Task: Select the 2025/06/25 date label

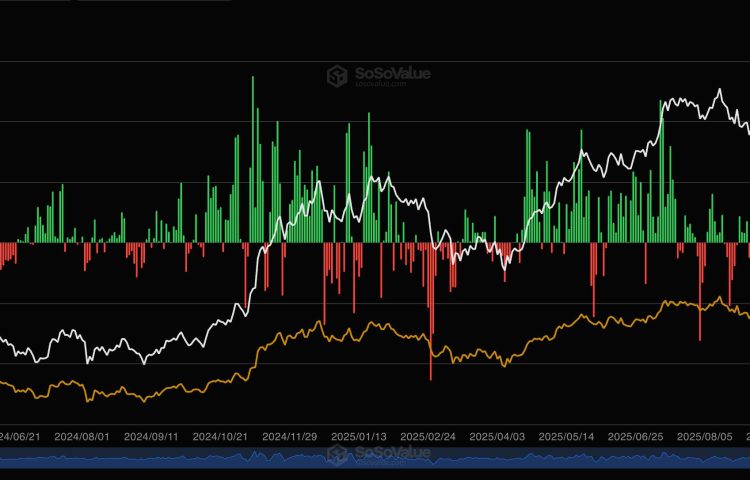Action: (636, 437)
